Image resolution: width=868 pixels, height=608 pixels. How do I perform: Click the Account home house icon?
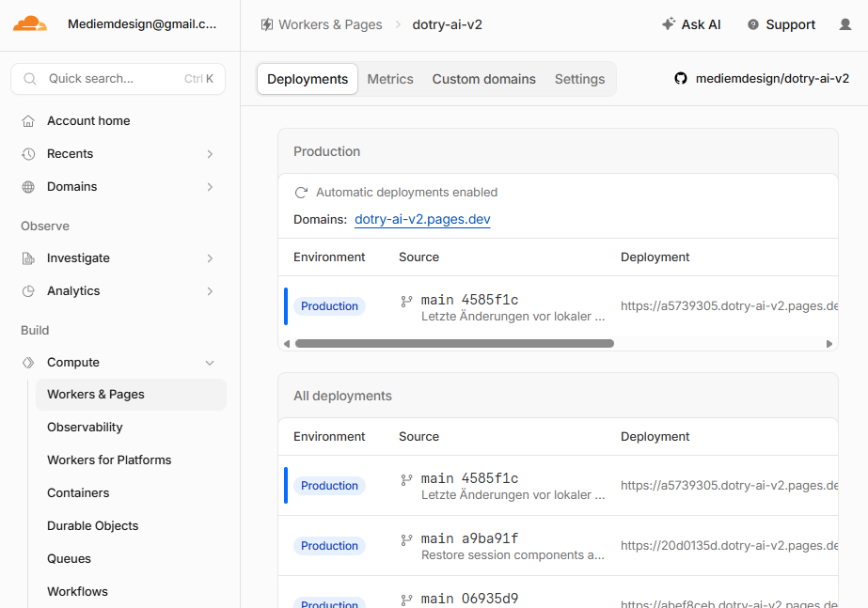(28, 121)
